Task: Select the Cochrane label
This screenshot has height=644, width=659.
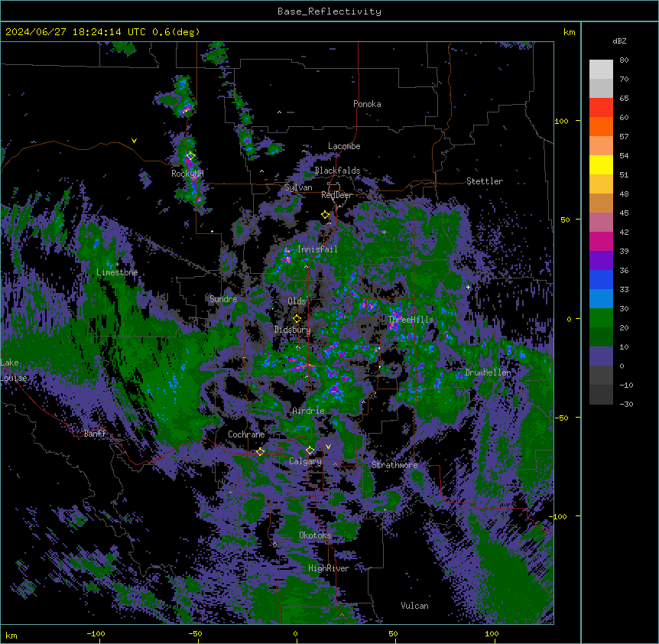Action: [x=246, y=434]
